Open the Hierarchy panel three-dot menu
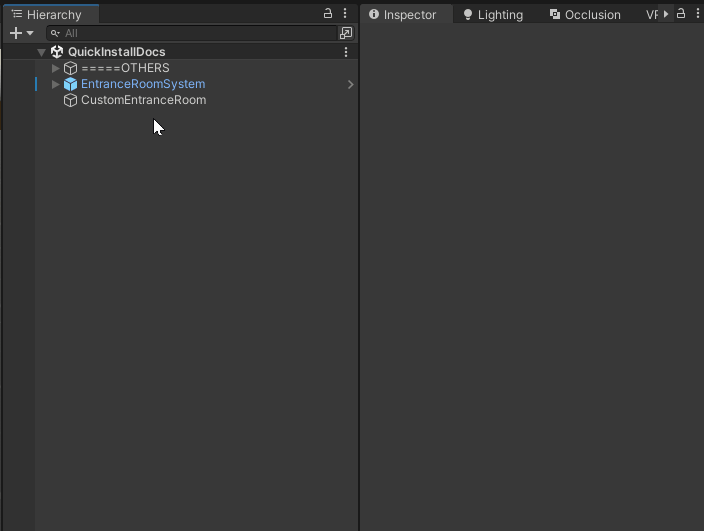The image size is (704, 531). pyautogui.click(x=345, y=14)
